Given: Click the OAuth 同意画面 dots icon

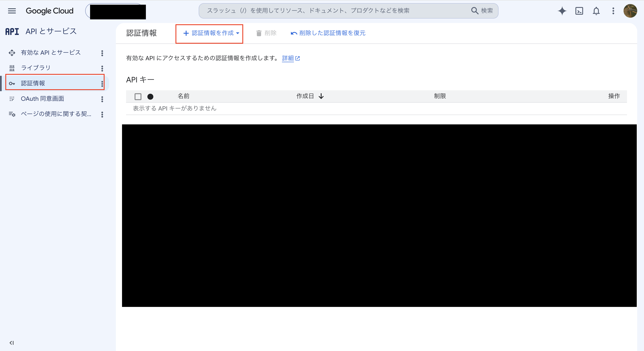Looking at the screenshot, I should pos(12,99).
